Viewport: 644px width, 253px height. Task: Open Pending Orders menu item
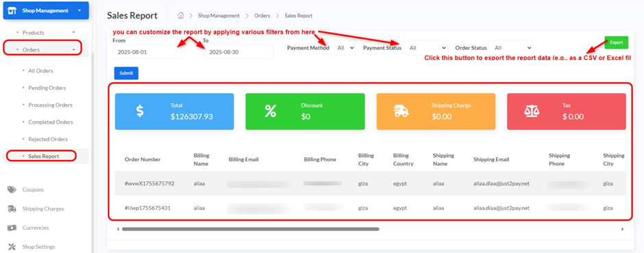point(47,88)
